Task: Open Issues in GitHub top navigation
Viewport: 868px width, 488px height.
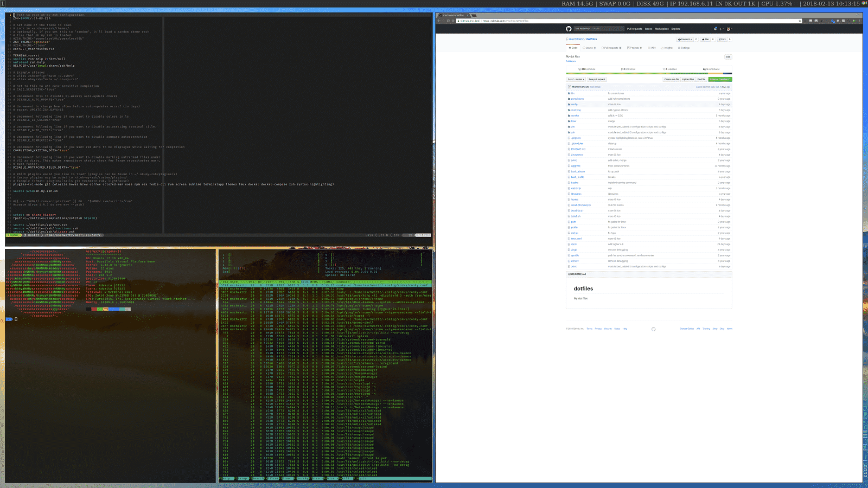Action: 648,29
